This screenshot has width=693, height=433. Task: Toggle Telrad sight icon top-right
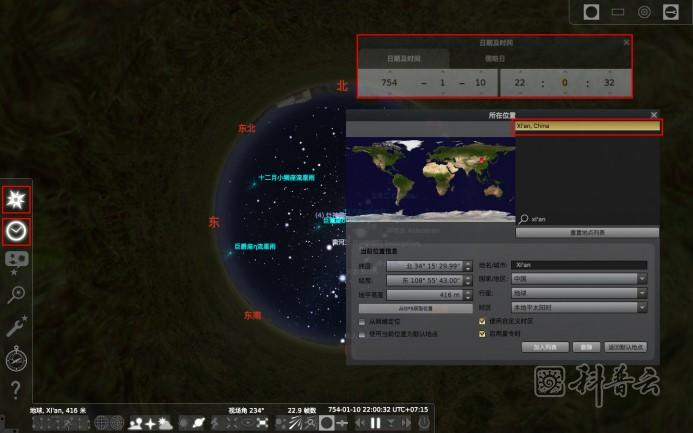tap(644, 12)
